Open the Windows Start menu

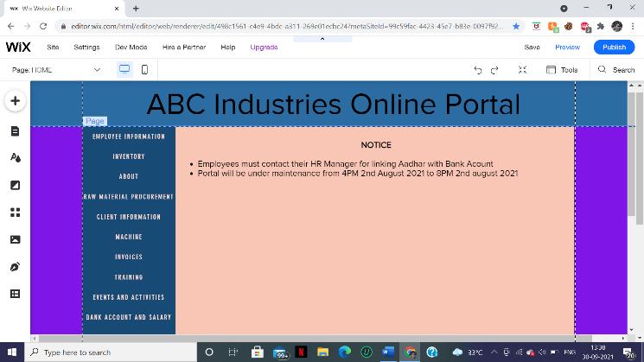point(12,352)
